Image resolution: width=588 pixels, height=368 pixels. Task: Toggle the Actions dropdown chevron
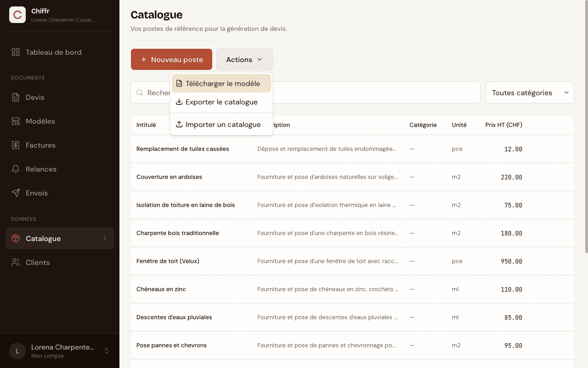[x=260, y=59]
